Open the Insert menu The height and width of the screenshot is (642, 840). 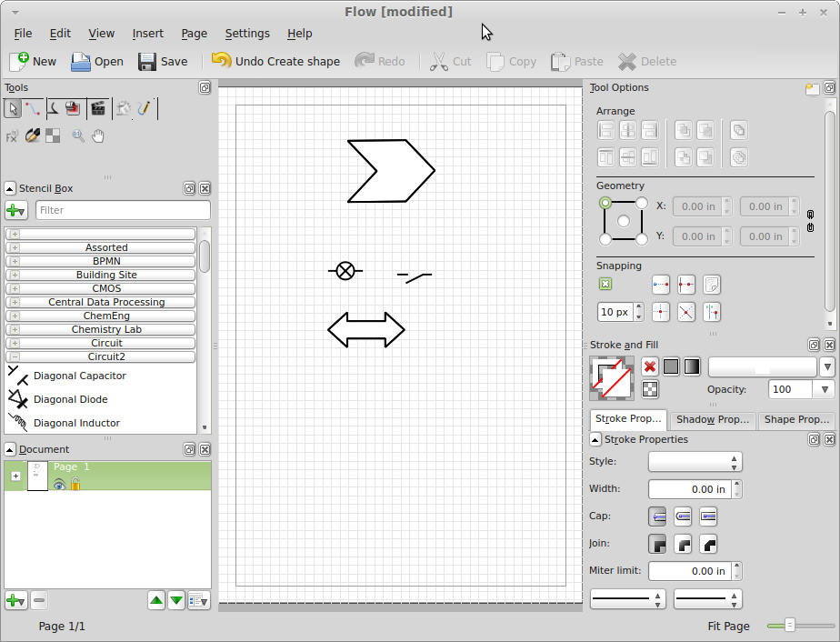147,34
